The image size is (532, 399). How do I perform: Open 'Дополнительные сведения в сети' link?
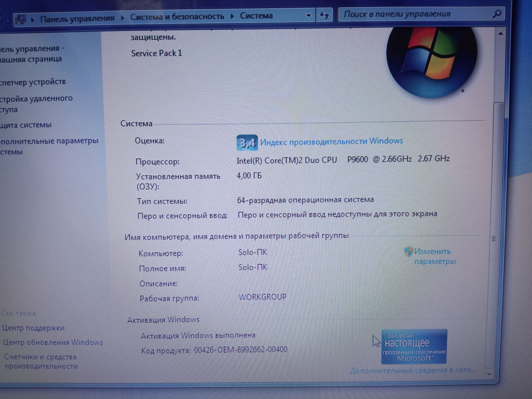coord(413,370)
